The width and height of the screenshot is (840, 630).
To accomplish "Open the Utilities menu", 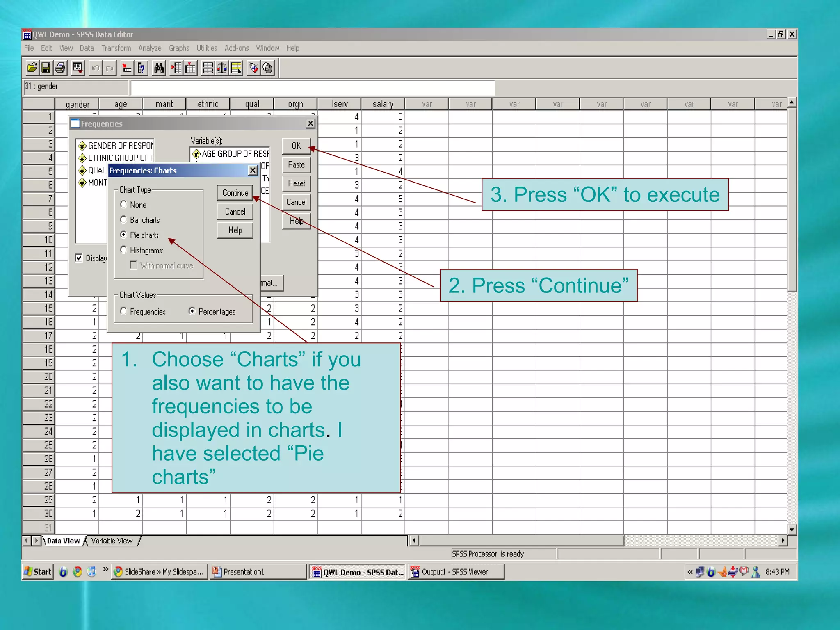I will click(207, 48).
